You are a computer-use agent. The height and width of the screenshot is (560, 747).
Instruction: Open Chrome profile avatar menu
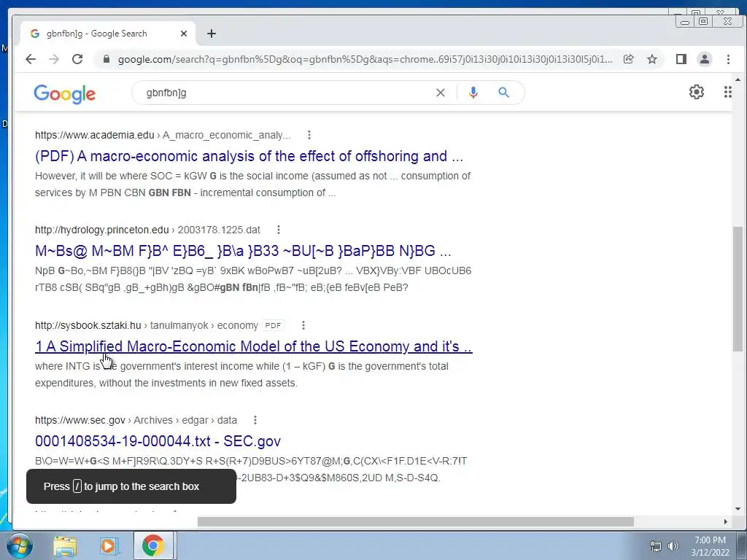705,59
